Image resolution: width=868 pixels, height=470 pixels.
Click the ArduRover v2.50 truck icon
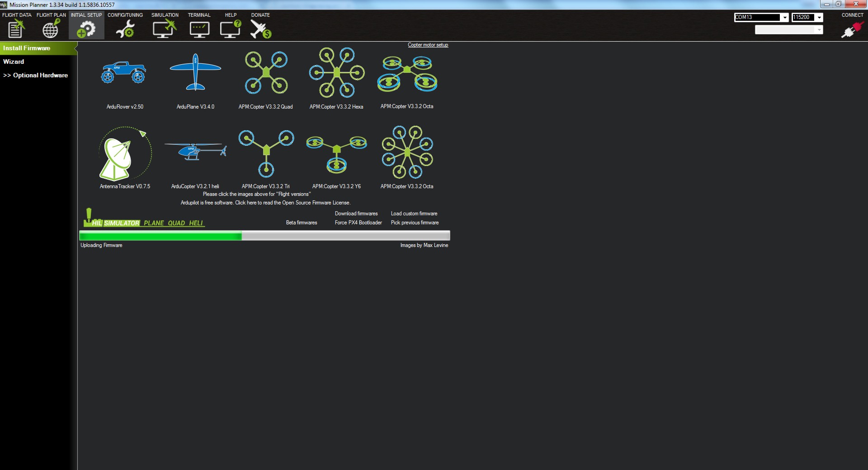(x=124, y=73)
